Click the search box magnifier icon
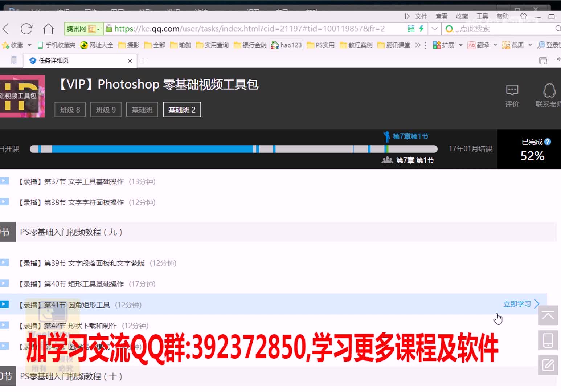The width and height of the screenshot is (561, 392). [x=558, y=29]
